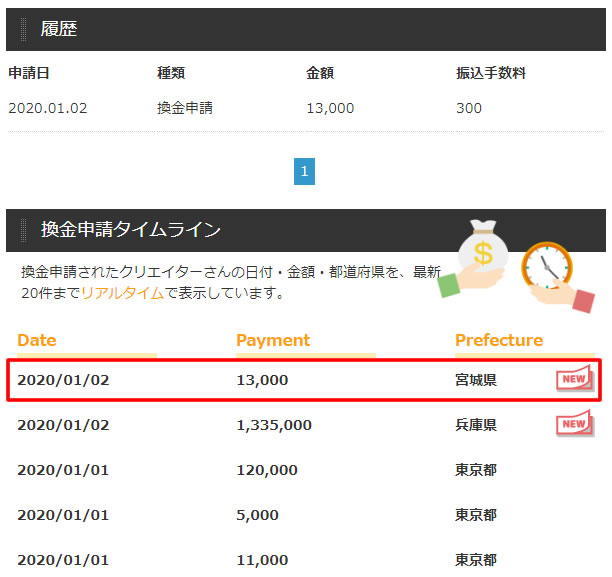Select the 120,000 payment timeline row
612x577 pixels.
pos(267,470)
